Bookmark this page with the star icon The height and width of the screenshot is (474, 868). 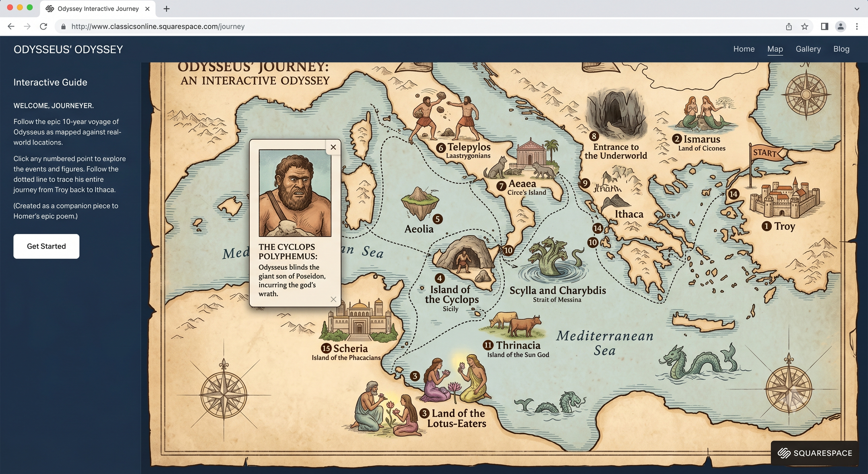804,26
